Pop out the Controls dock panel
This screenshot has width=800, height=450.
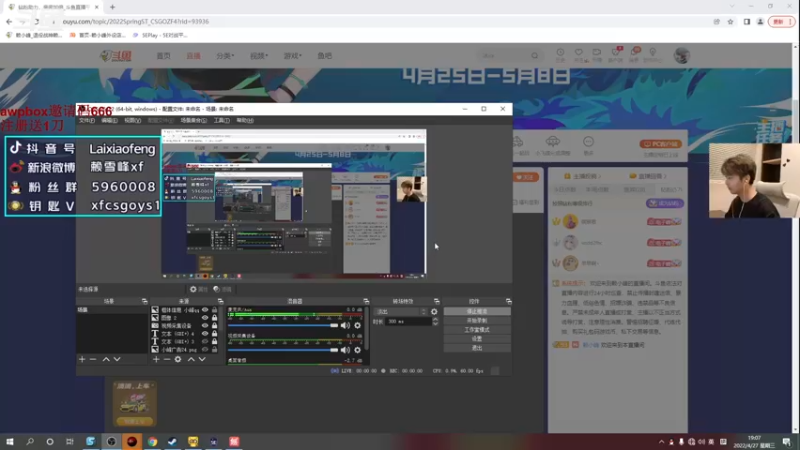[509, 302]
